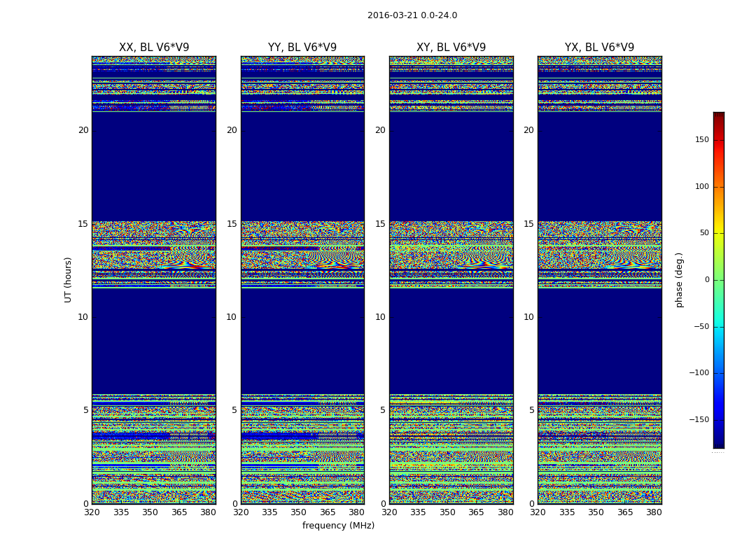This screenshot has width=735, height=560.
Task: Select the 'XX, BL V6*V9' subplot title
Action: [x=154, y=48]
